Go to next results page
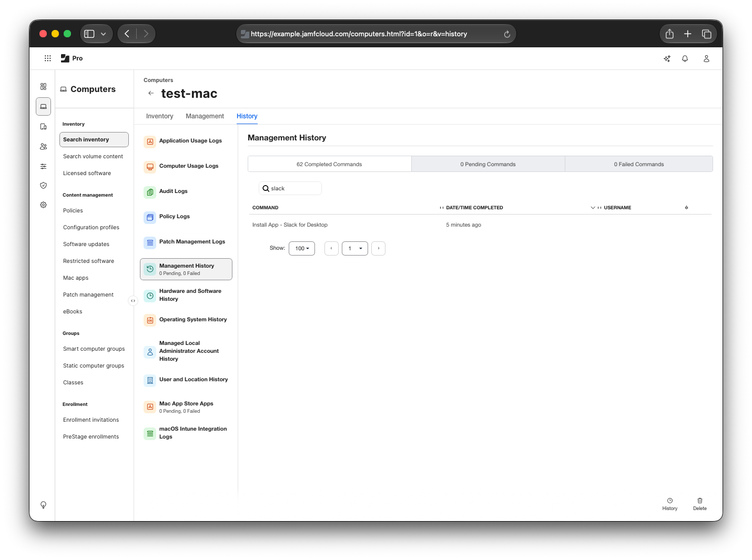 [x=378, y=248]
